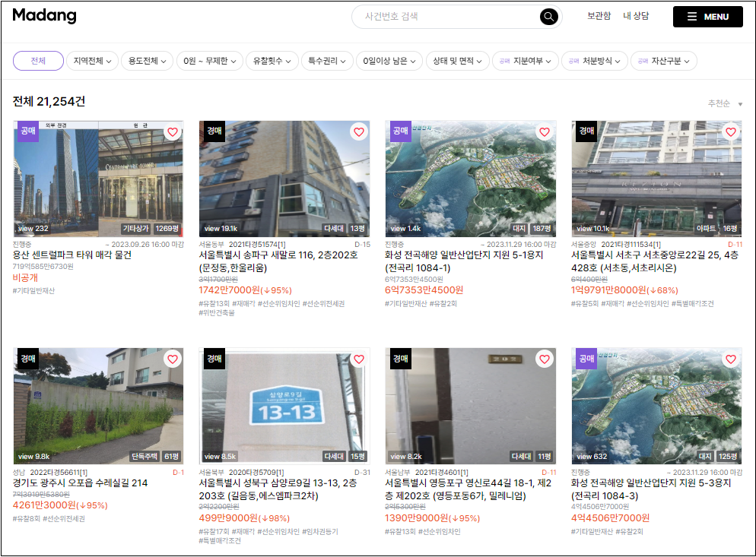Viewport: 756px width, 557px height.
Task: Click the 비공개 price label
Action: click(x=25, y=277)
